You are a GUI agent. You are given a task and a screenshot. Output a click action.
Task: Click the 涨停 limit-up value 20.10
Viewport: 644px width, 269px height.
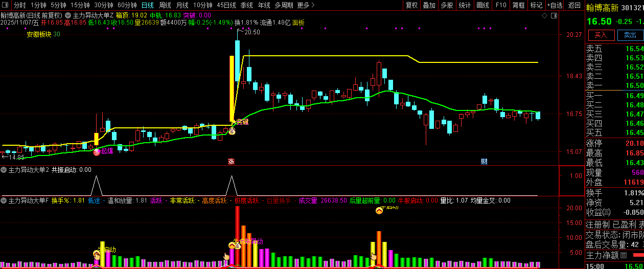(634, 144)
